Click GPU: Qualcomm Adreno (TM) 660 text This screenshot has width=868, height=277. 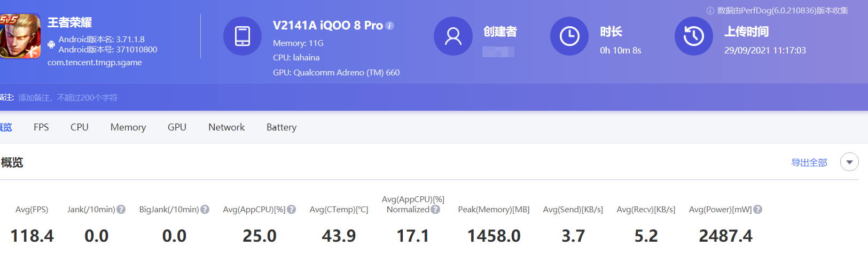pyautogui.click(x=337, y=73)
